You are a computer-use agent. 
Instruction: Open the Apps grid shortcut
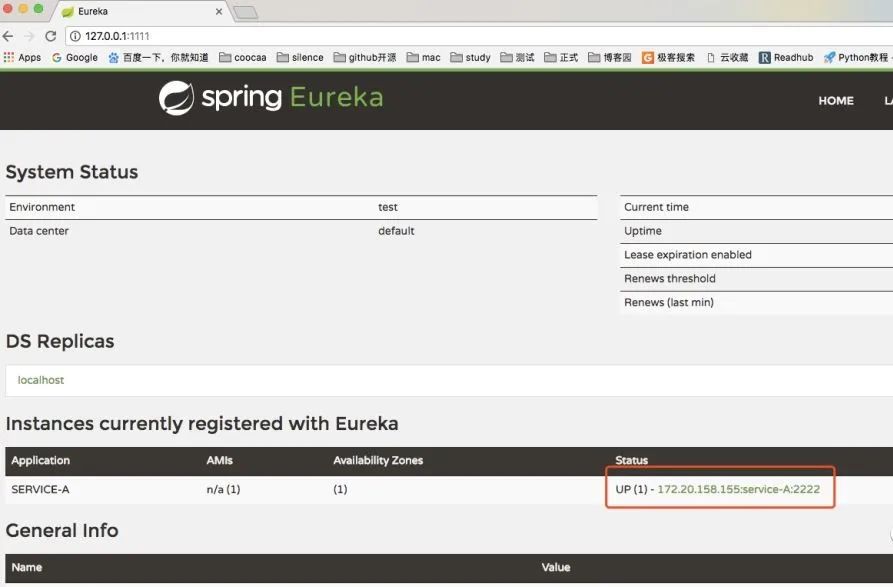[22, 58]
